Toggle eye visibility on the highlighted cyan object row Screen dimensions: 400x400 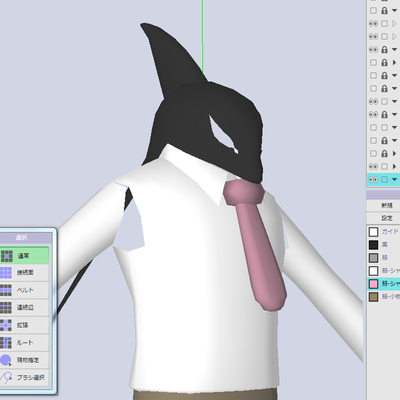(x=373, y=179)
